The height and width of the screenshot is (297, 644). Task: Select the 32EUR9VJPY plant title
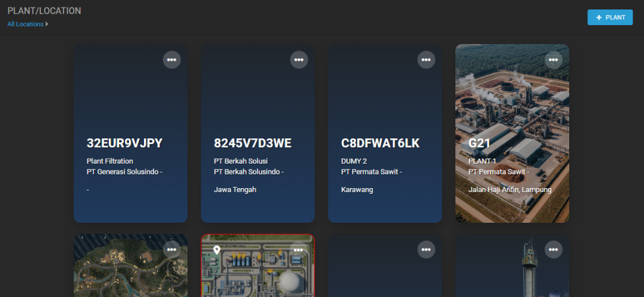pyautogui.click(x=125, y=143)
